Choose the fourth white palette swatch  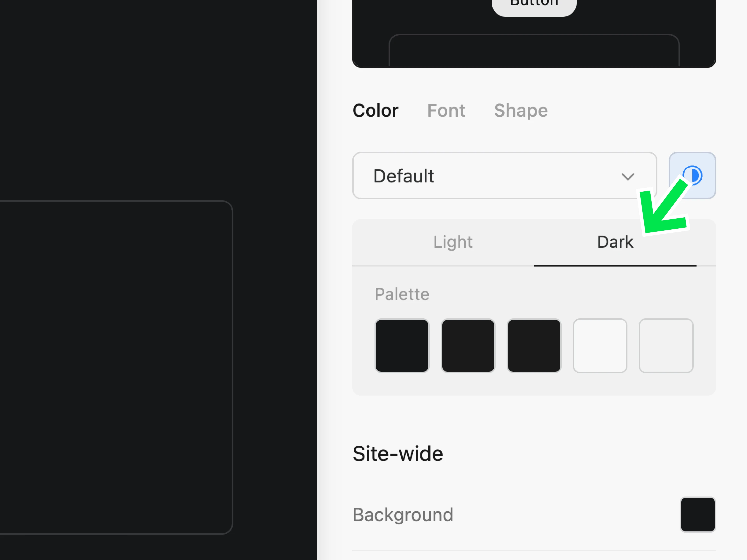click(600, 345)
